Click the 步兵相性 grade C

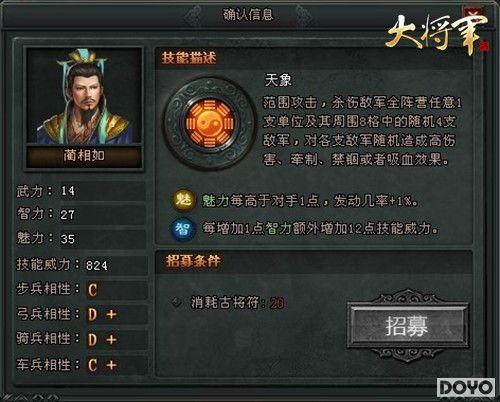93,290
